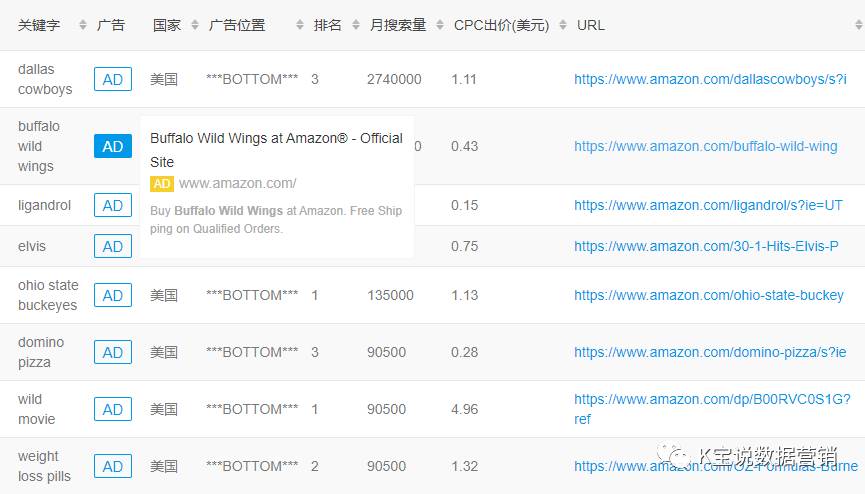Open the amazon.com/30-1-Hits-Elvis-P URL link
865x494 pixels.
pyautogui.click(x=706, y=246)
